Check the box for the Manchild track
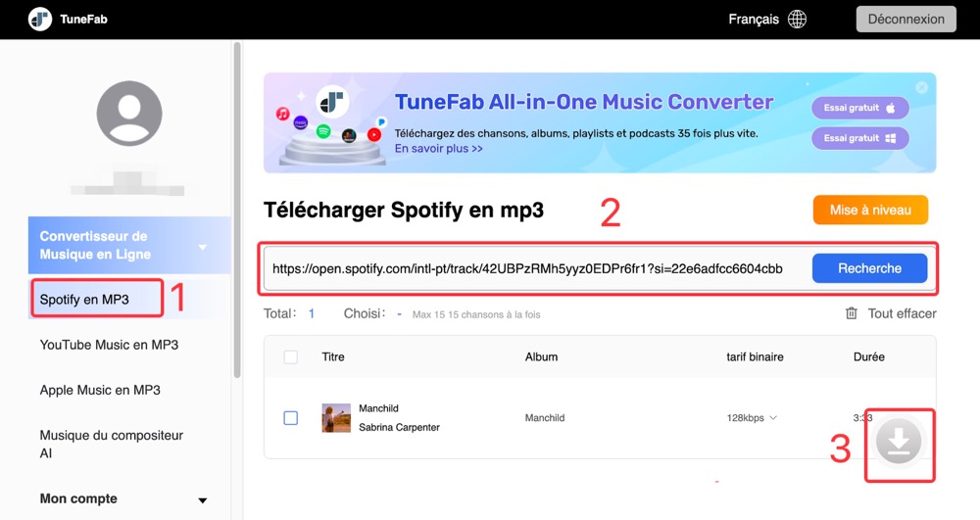This screenshot has height=520, width=980. coord(291,417)
